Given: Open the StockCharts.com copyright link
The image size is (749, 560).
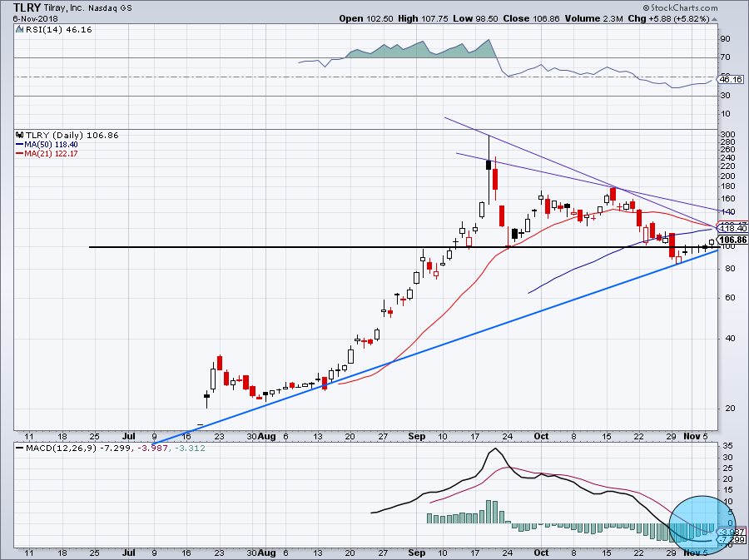Looking at the screenshot, I should pyautogui.click(x=680, y=7).
